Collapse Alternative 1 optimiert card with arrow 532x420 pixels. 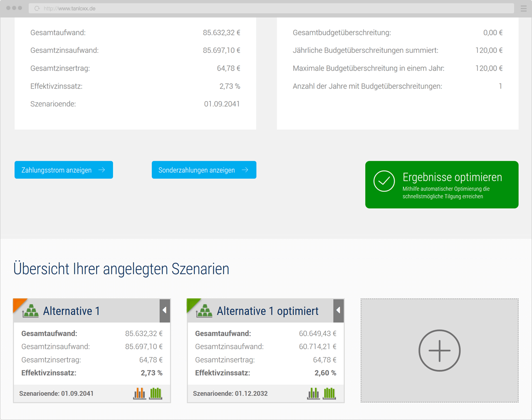(339, 311)
